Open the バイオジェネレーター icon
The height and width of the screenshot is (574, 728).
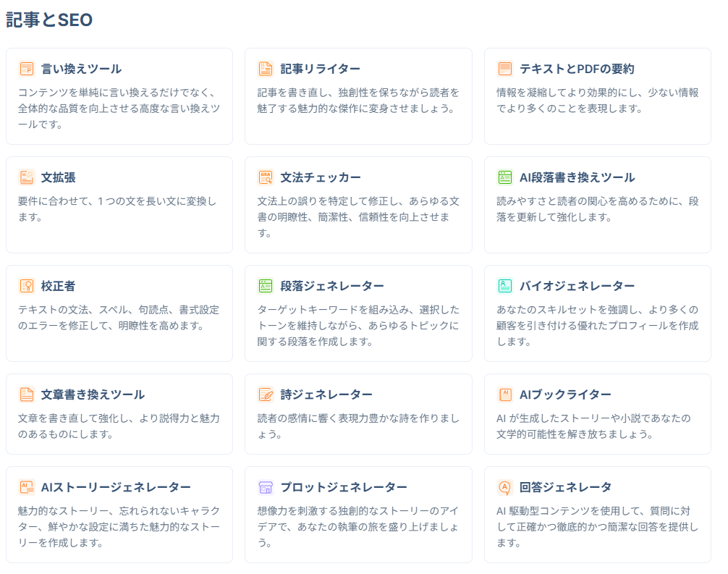(503, 285)
